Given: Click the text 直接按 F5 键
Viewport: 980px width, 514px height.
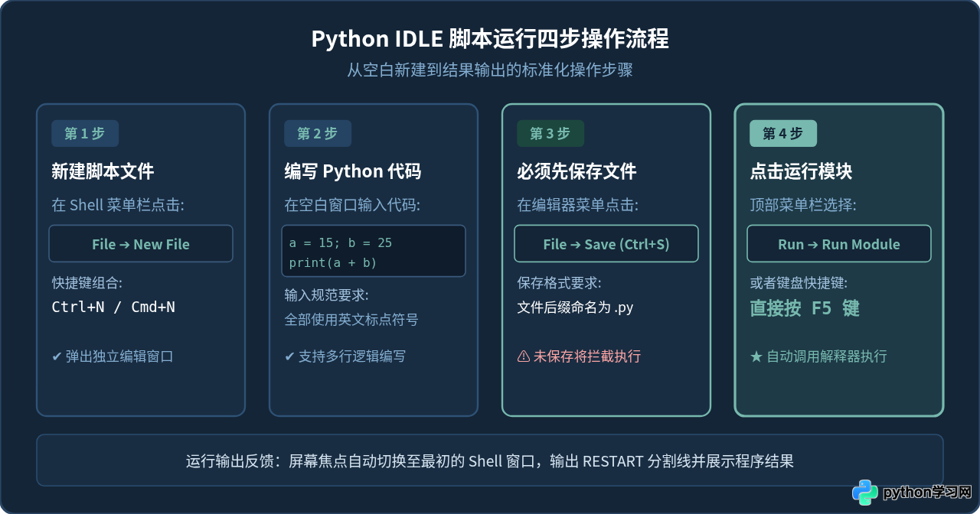Looking at the screenshot, I should [x=805, y=308].
